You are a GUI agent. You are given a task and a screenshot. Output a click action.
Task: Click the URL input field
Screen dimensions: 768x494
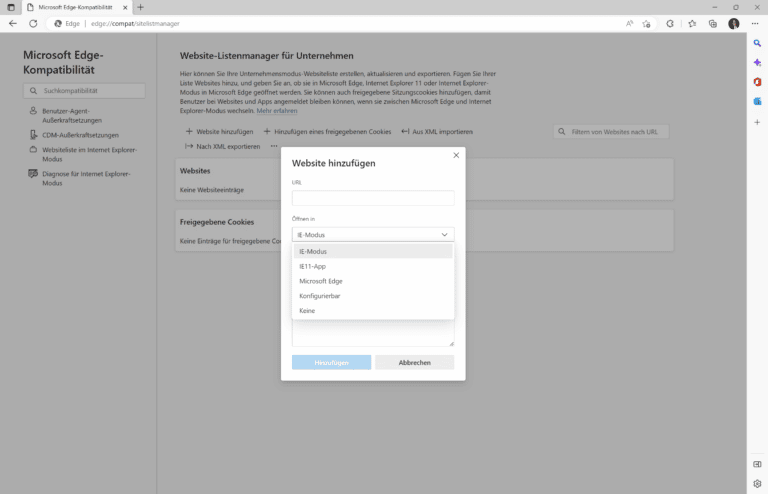(373, 198)
